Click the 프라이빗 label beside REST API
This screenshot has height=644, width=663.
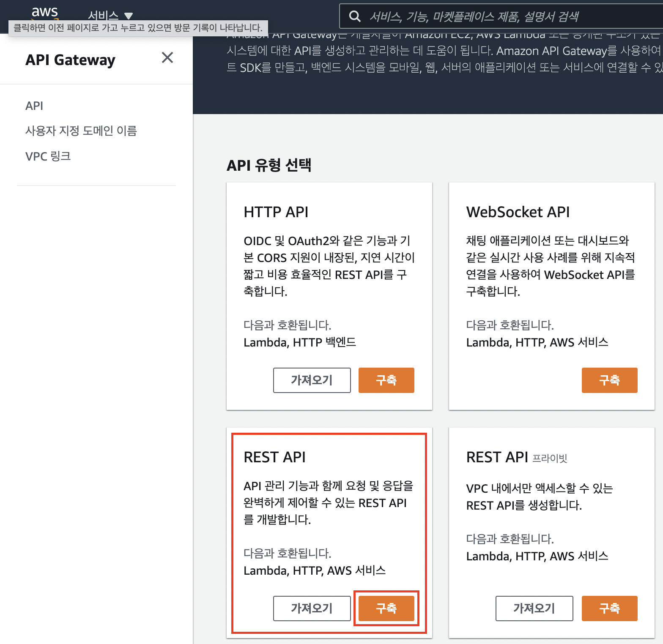click(x=550, y=458)
